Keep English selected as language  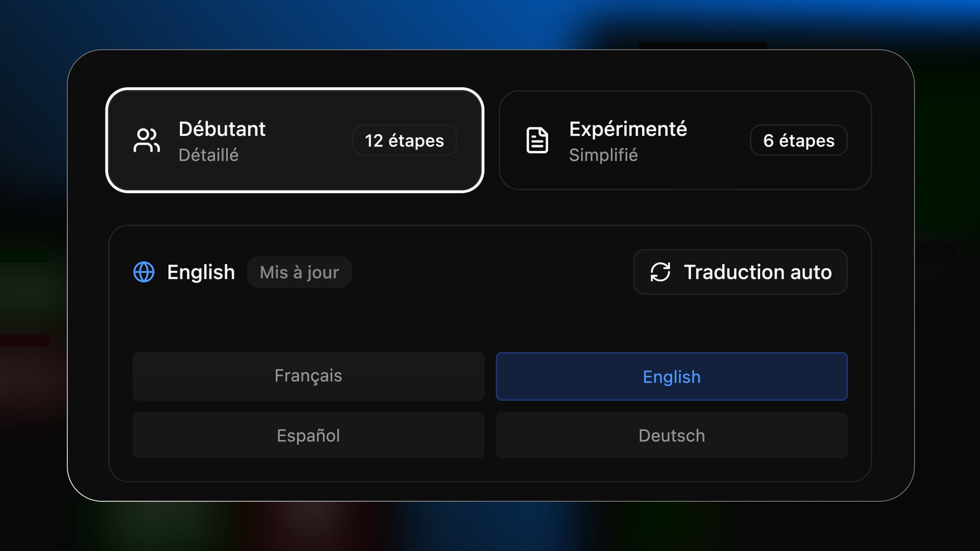[x=671, y=376]
